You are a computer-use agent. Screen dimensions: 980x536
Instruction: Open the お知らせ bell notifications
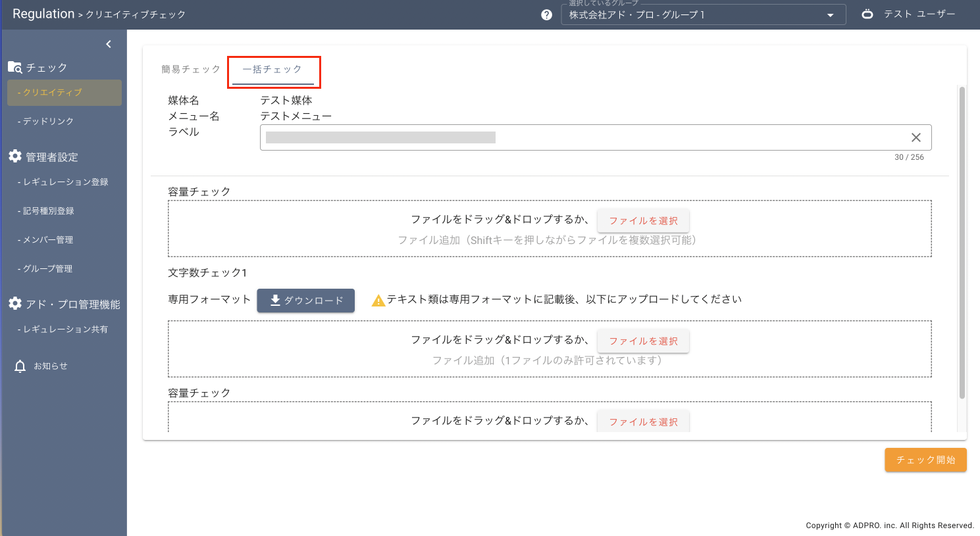20,366
